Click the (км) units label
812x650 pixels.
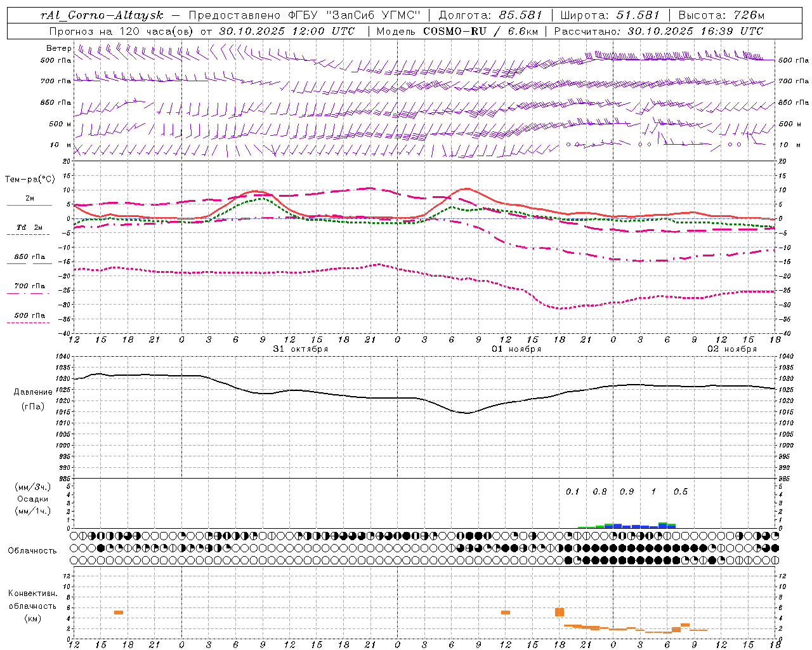33,618
